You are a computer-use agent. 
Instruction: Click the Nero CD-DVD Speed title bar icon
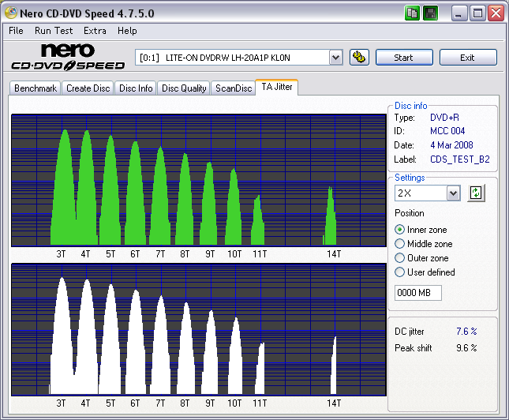[x=11, y=13]
